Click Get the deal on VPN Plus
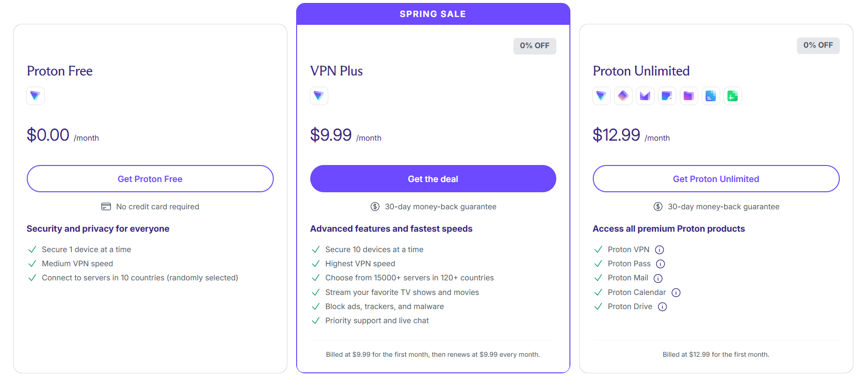This screenshot has width=868, height=385. point(433,179)
